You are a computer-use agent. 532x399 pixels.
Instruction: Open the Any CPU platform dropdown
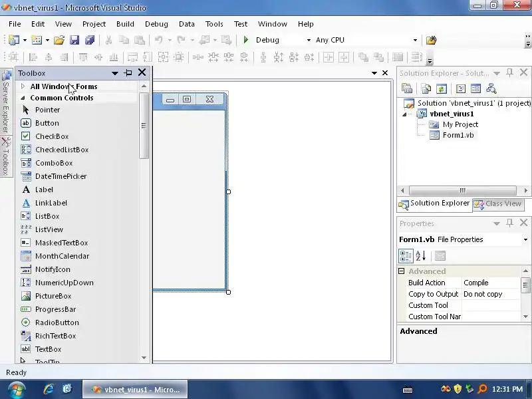(x=415, y=40)
